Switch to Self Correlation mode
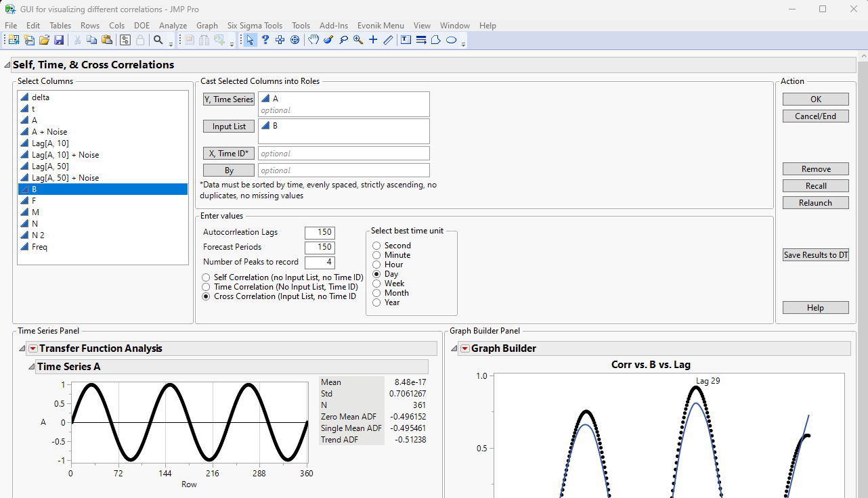Screen dimensions: 868x498 pyautogui.click(x=205, y=277)
